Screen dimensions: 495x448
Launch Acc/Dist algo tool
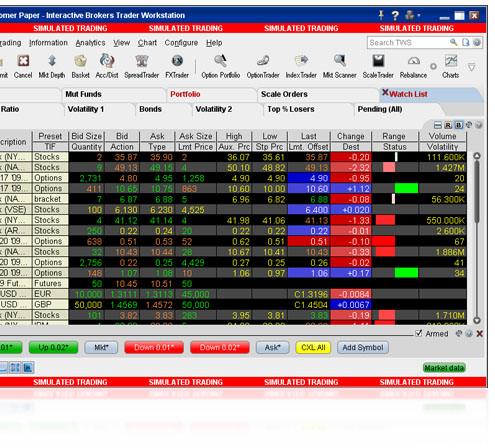tap(107, 66)
